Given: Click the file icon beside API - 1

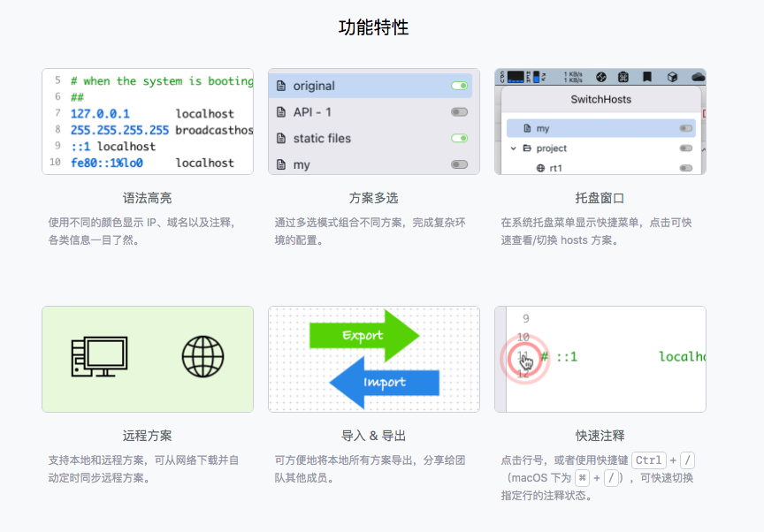Looking at the screenshot, I should (x=281, y=112).
